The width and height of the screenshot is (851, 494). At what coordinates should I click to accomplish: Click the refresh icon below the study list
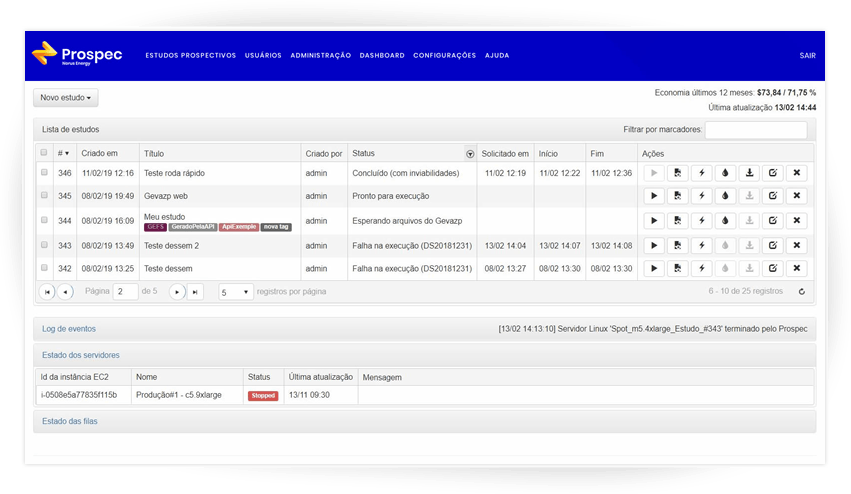[802, 292]
